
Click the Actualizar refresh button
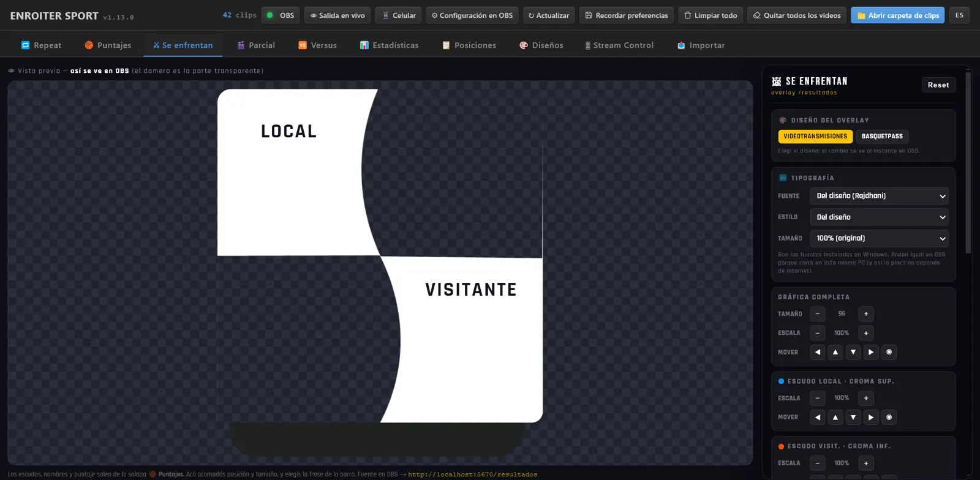pos(549,15)
